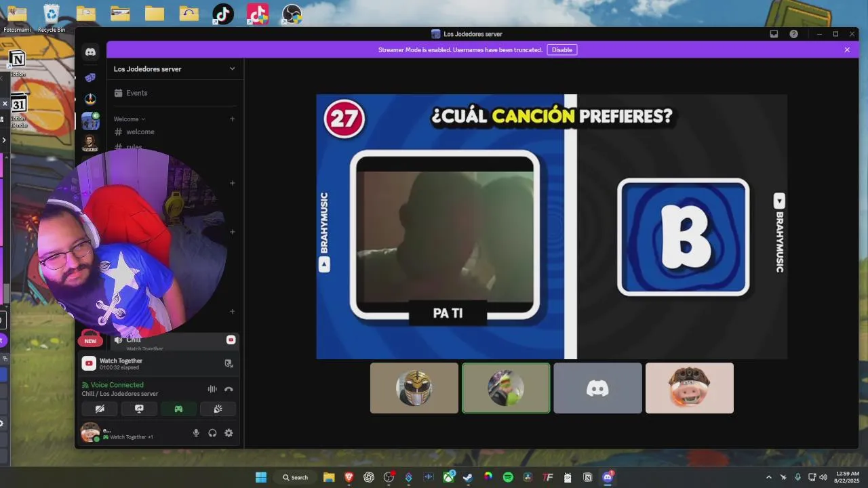
Task: Open Spotify from the taskbar
Action: tap(508, 477)
